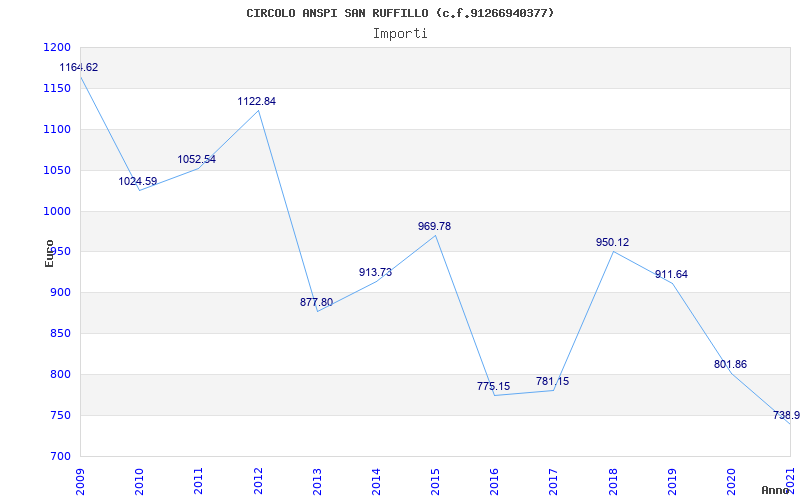Click the 900 y-axis value

(x=60, y=293)
